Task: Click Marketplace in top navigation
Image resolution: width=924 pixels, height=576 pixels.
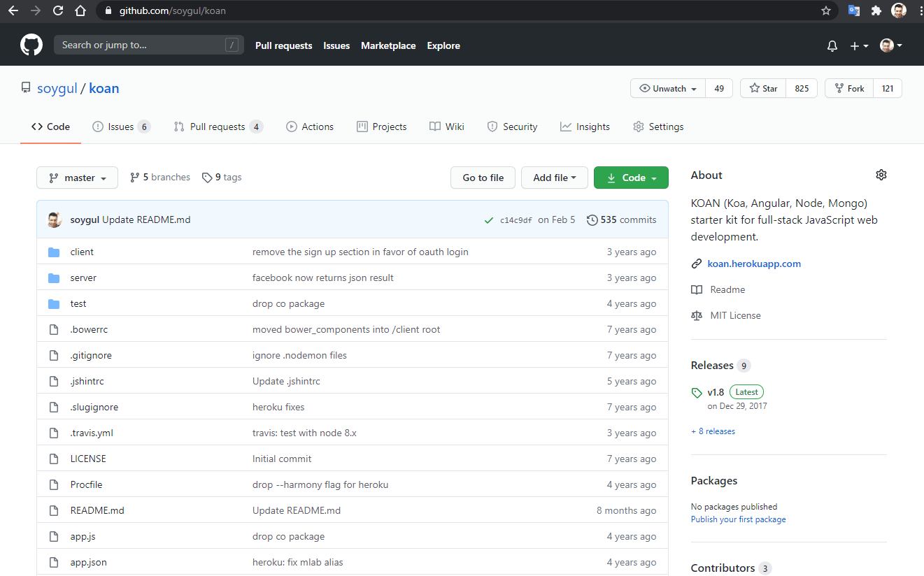Action: tap(388, 45)
